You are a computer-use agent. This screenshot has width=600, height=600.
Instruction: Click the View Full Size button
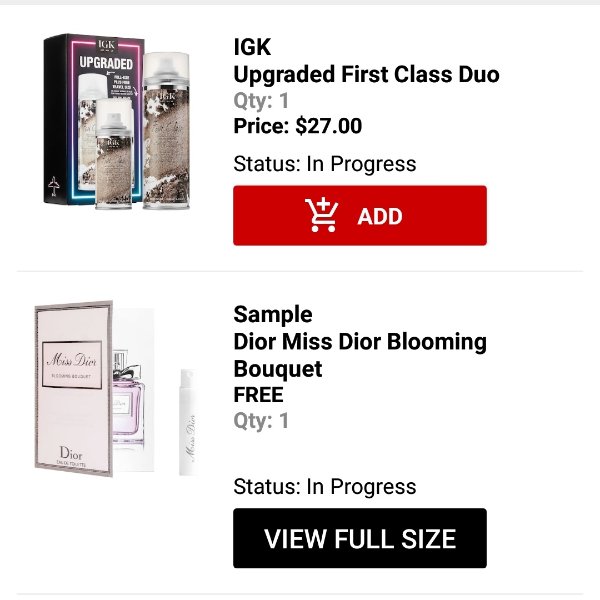point(360,538)
